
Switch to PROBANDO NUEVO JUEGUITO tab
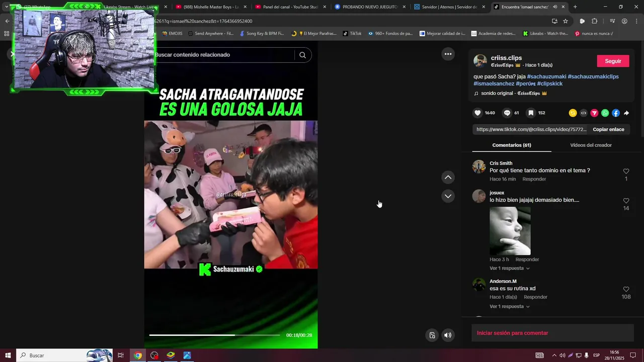click(x=369, y=7)
